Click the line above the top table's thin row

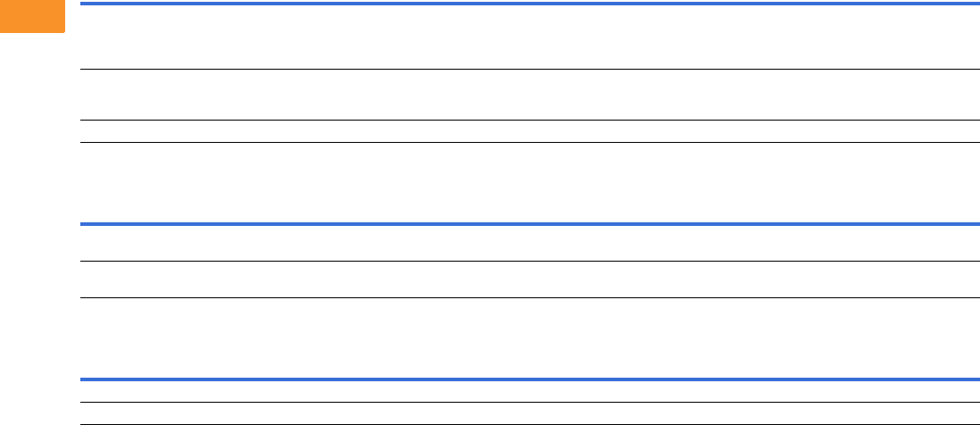pyautogui.click(x=530, y=121)
